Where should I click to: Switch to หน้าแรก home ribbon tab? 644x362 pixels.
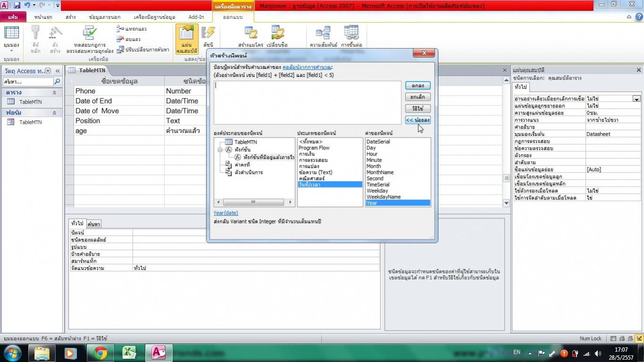coord(43,17)
